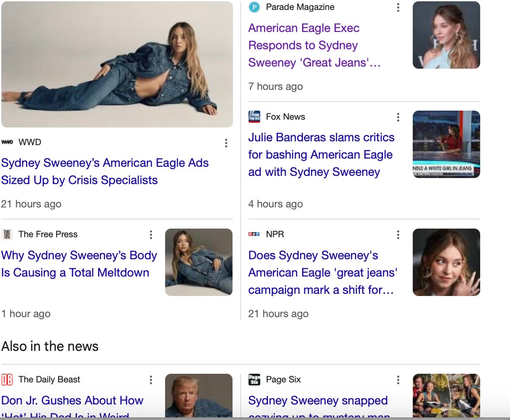The height and width of the screenshot is (420, 510).
Task: Open 'American Eagle Exec Responds' headline
Action: (314, 45)
